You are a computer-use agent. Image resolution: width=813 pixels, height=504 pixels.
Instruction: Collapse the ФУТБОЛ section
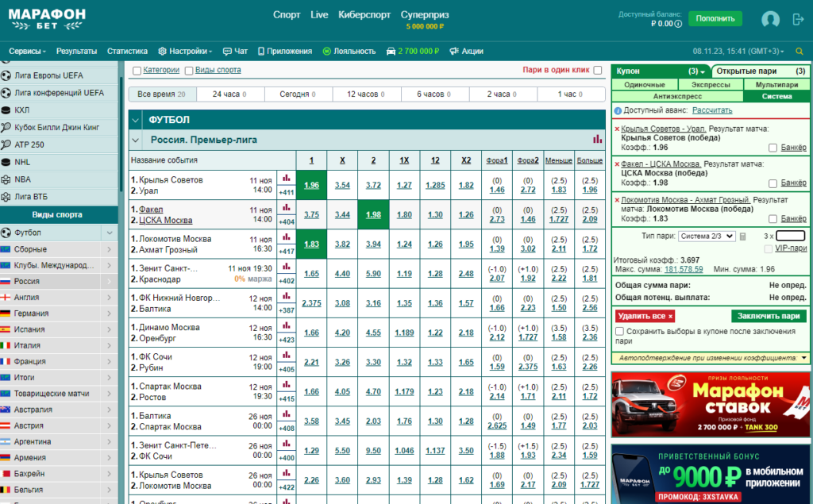click(x=135, y=120)
